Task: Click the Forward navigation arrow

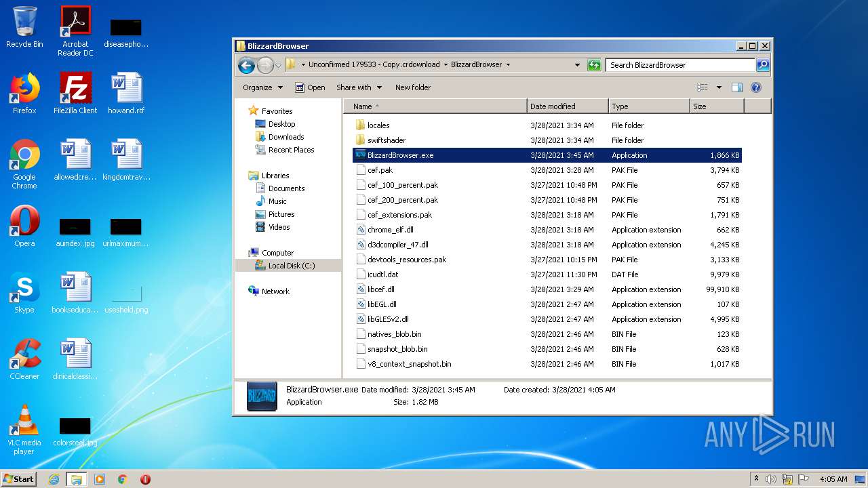Action: click(x=265, y=65)
